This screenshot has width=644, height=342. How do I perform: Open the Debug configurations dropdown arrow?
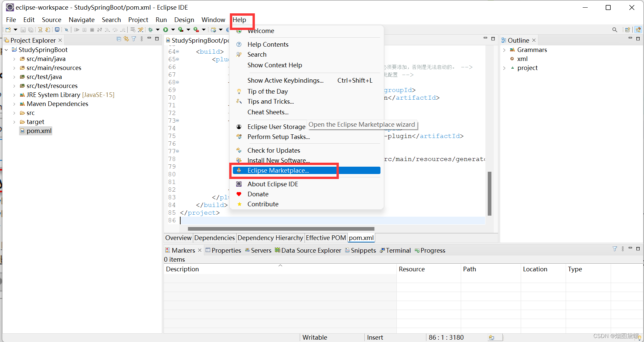pos(158,30)
